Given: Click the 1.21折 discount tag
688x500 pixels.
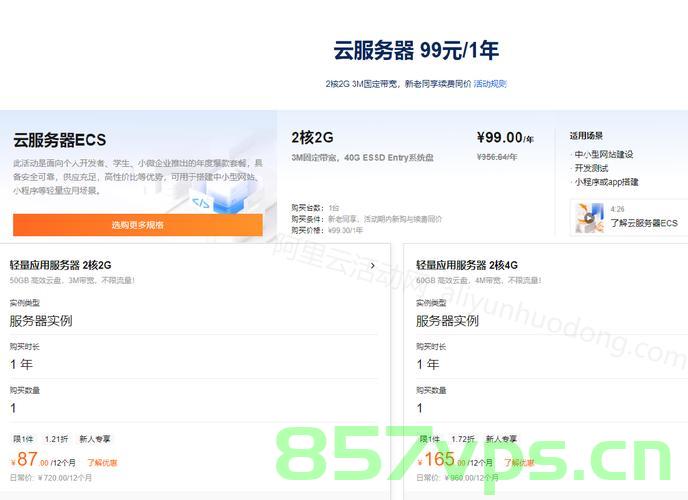Looking at the screenshot, I should [57, 439].
